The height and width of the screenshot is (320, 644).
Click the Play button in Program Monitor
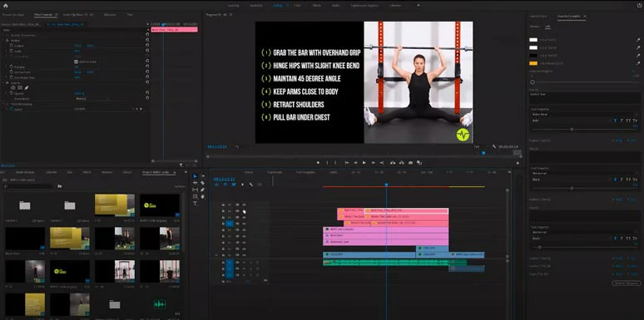coord(364,163)
